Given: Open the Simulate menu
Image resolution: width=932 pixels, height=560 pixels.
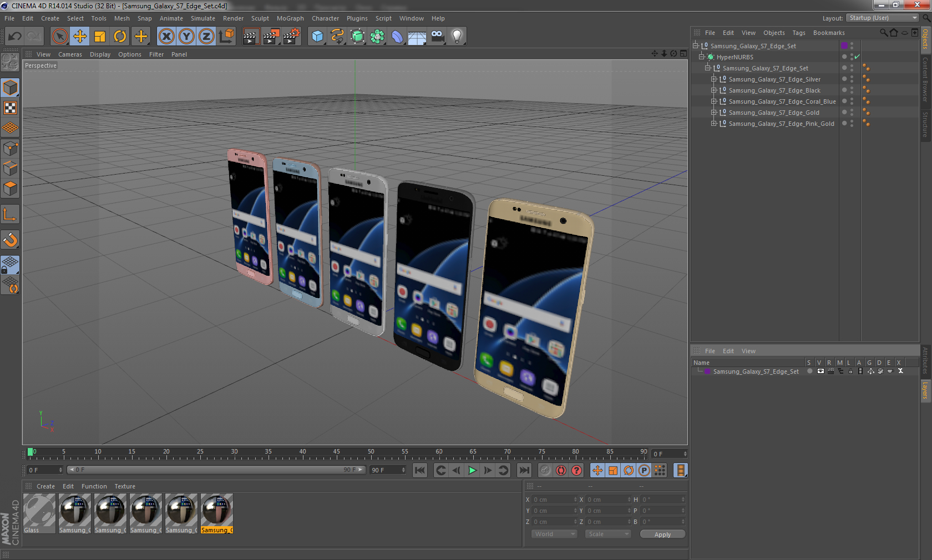Looking at the screenshot, I should (203, 18).
